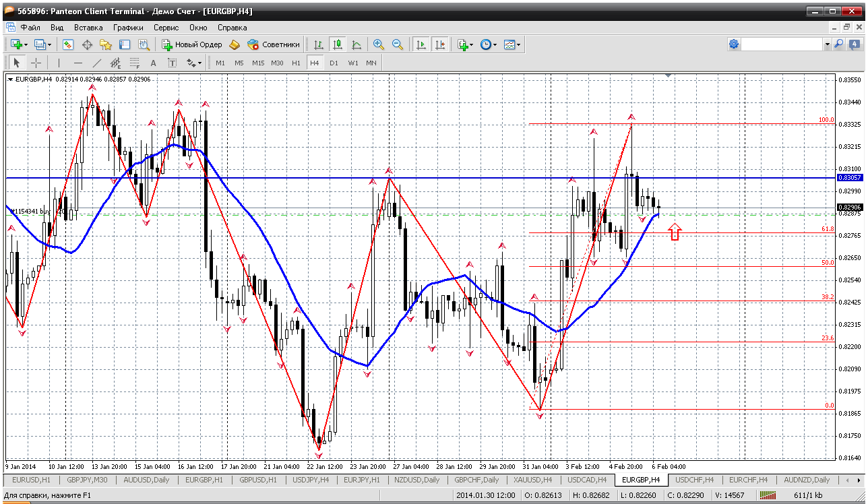868x504 pixels.
Task: Open the Файл menu
Action: 30,28
